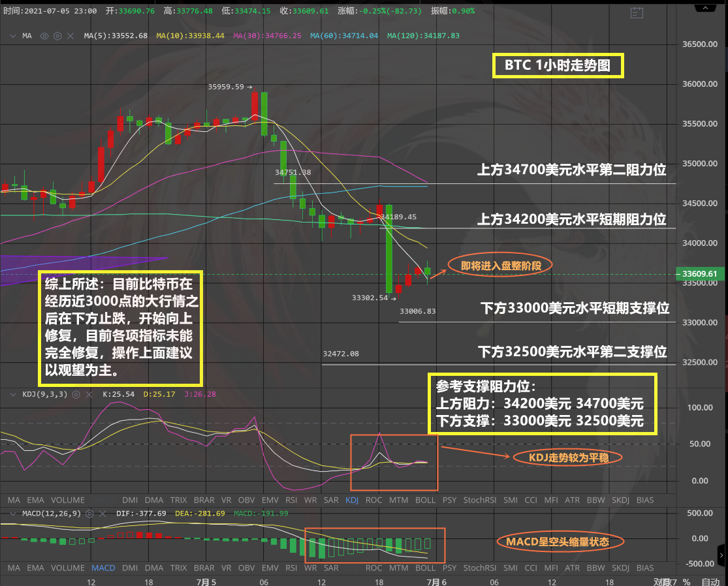
Task: Expand side panel arrow on right edge
Action: [721, 555]
